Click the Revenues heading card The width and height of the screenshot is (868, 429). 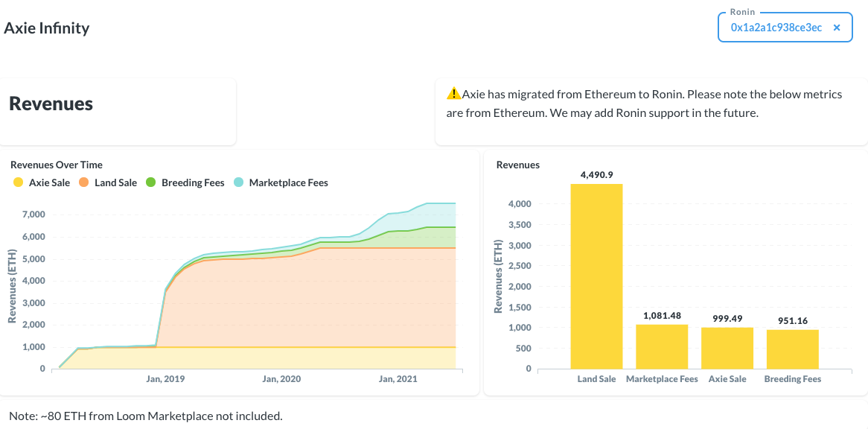point(118,112)
